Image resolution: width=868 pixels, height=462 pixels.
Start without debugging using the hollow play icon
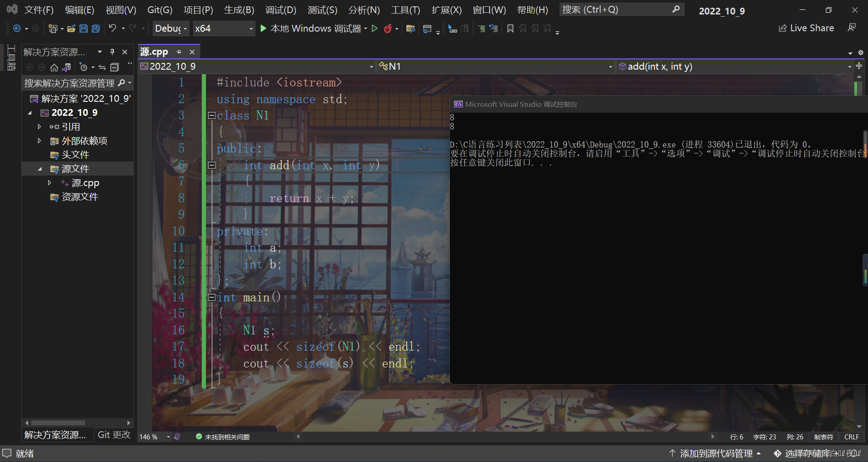click(x=374, y=29)
